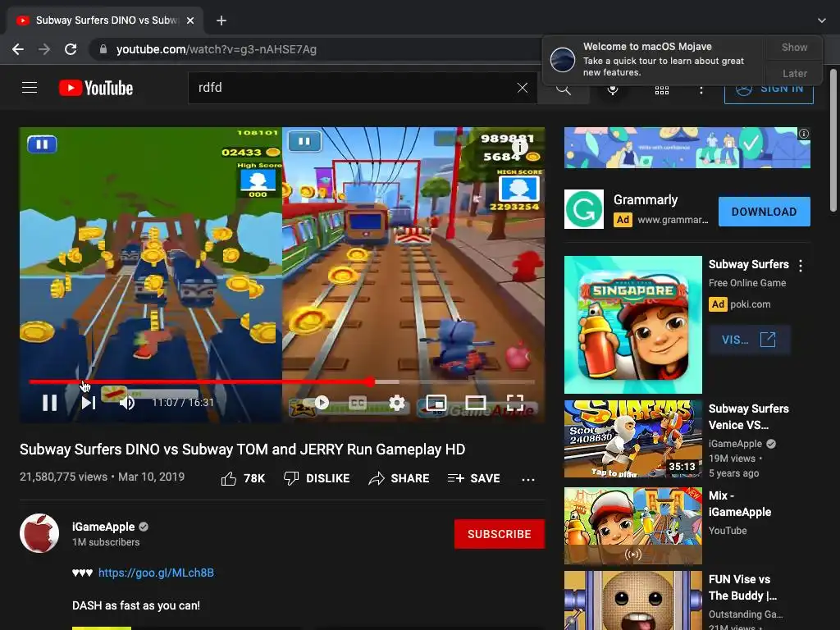Go forward in browser history

pos(44,49)
